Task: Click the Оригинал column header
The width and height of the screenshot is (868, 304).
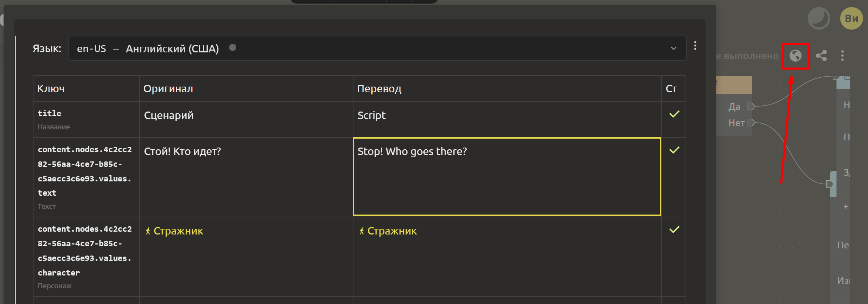Action: click(168, 88)
